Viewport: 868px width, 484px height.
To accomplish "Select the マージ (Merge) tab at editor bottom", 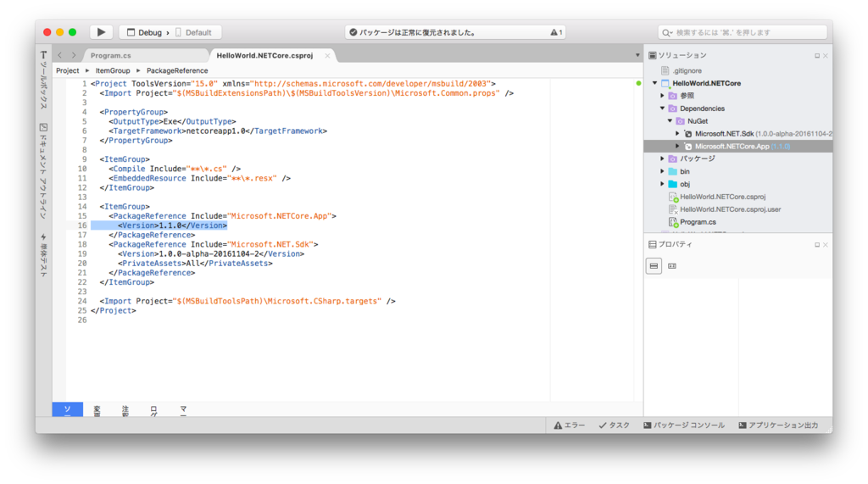I will click(x=183, y=409).
